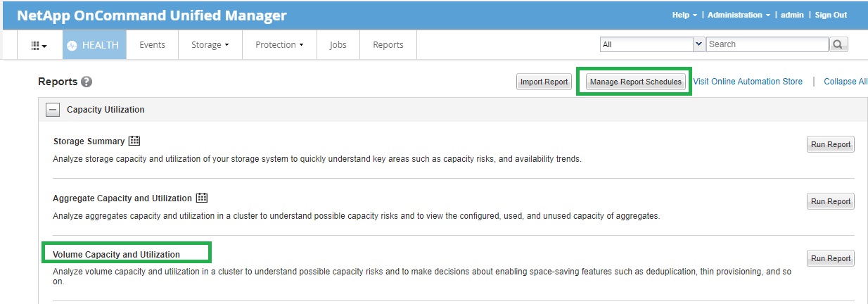Open the Reports tab

tap(388, 45)
